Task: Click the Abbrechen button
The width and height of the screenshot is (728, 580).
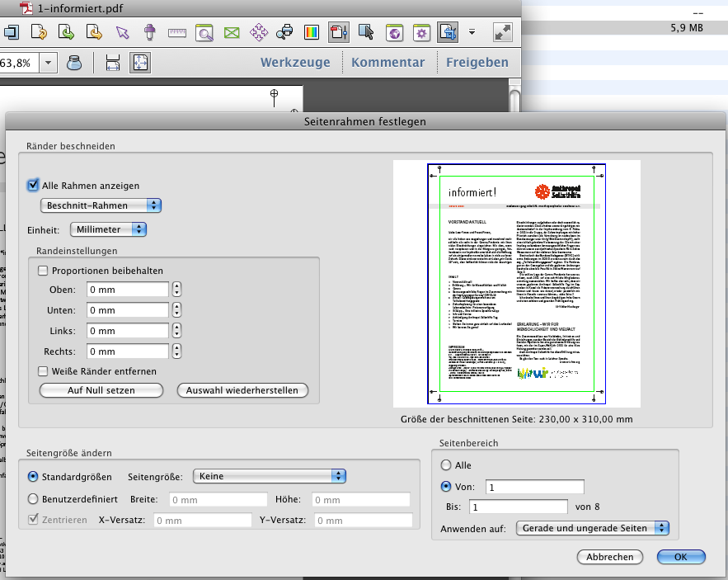Action: tap(609, 557)
